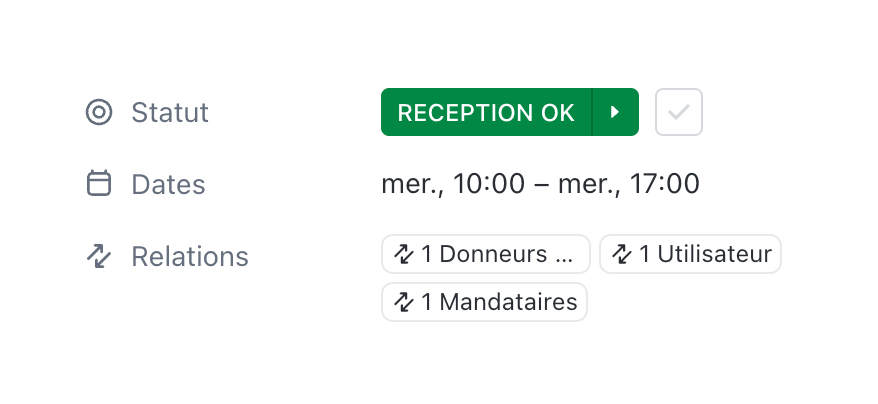The image size is (878, 404).
Task: Open the 1 Donneurs relation chip
Action: 486,254
